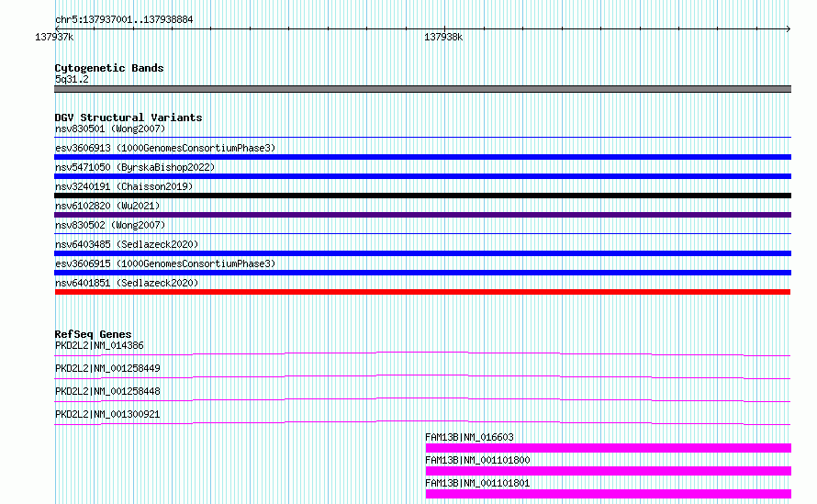The image size is (817, 504).
Task: Click the gray 5q31.2 cytogenetic band bar
Action: coord(422,89)
